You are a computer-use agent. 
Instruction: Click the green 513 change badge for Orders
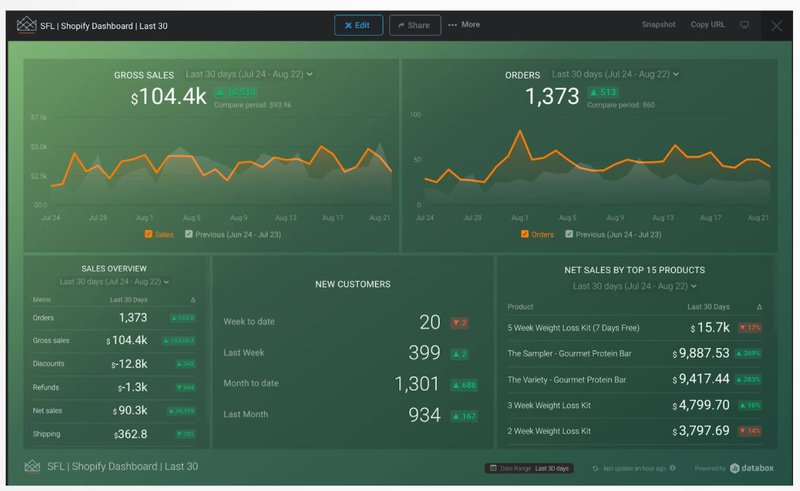tap(603, 92)
